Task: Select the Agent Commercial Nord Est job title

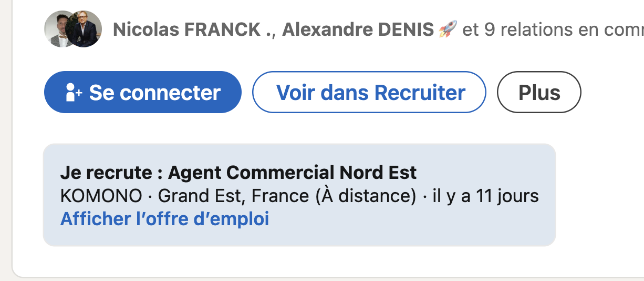Action: pyautogui.click(x=292, y=173)
